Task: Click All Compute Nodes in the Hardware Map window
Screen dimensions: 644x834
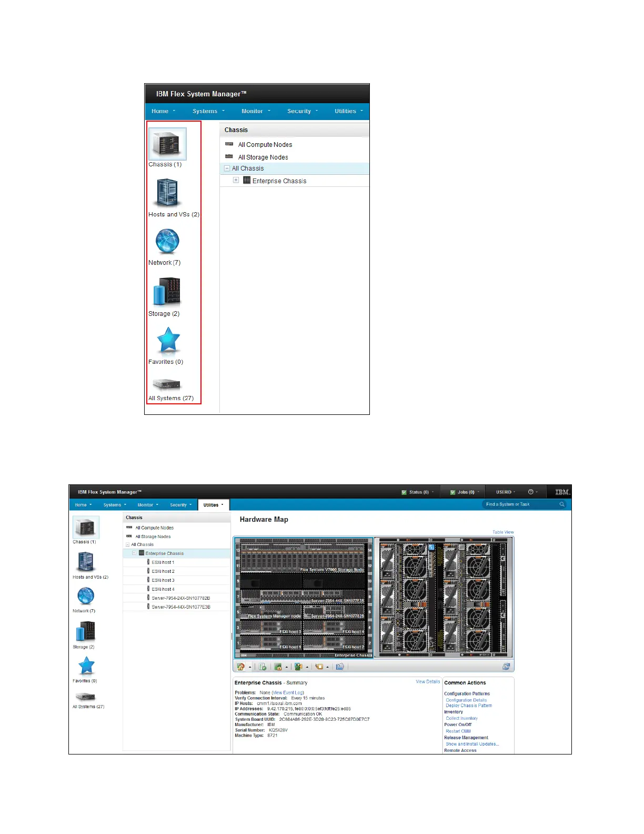Action: point(154,528)
